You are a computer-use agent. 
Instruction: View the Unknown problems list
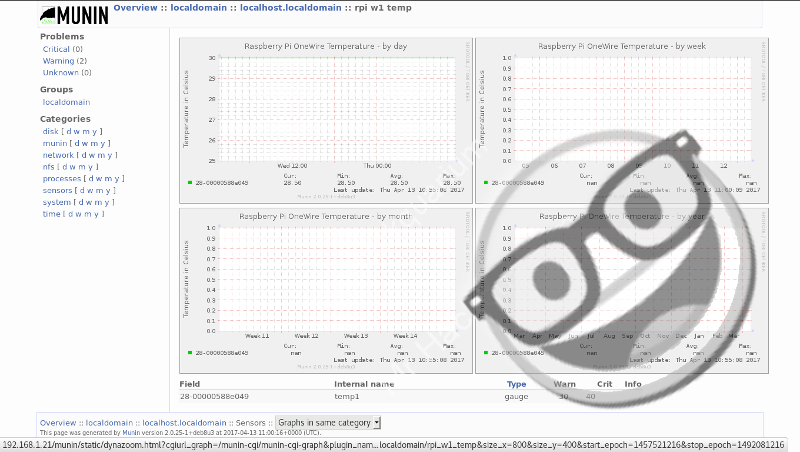coord(60,73)
